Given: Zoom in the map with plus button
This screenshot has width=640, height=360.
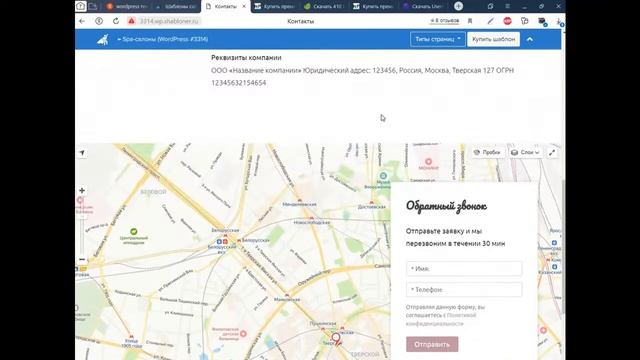Looking at the screenshot, I should [x=82, y=191].
